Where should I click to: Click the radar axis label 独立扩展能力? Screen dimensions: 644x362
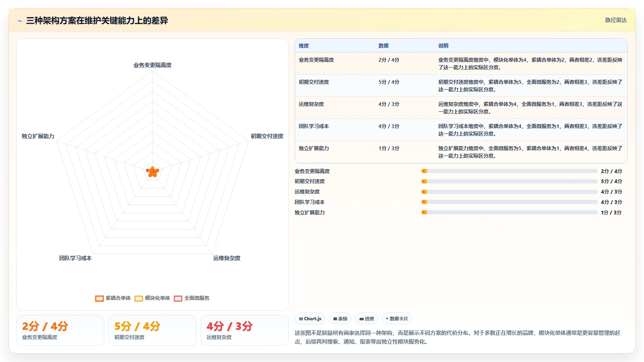click(38, 136)
